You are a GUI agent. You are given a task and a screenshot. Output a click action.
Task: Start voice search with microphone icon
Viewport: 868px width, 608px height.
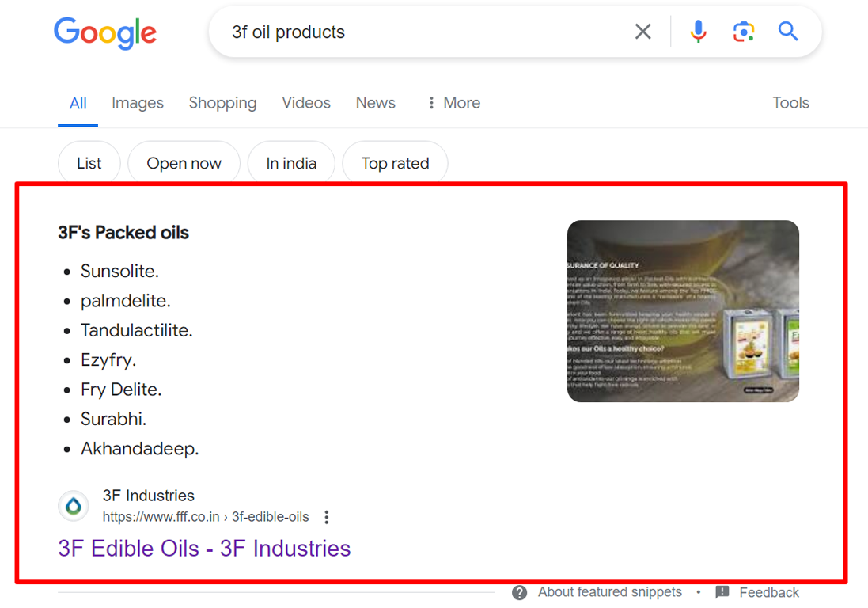(x=698, y=32)
